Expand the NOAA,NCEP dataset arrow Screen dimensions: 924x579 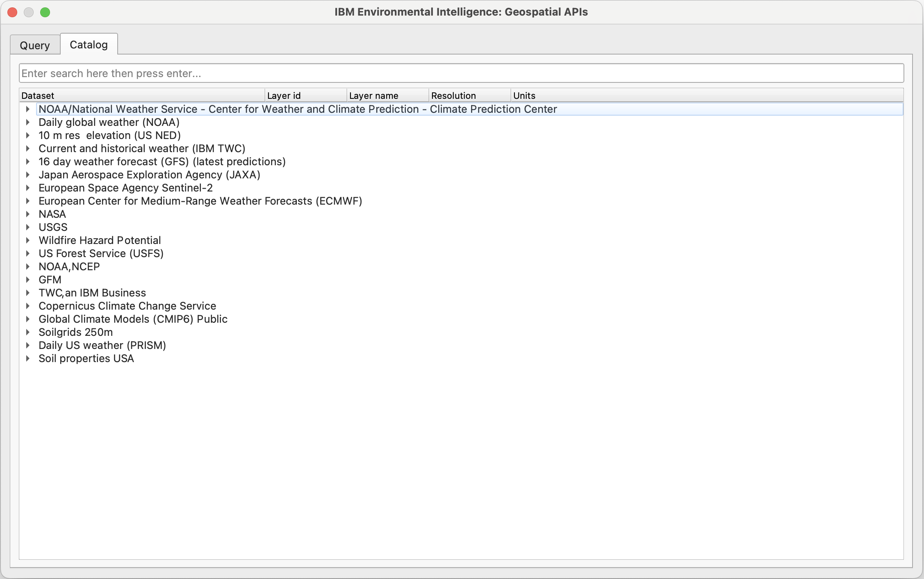[27, 267]
